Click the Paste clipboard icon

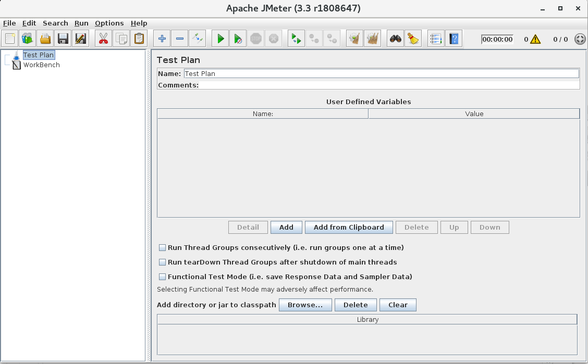(139, 39)
